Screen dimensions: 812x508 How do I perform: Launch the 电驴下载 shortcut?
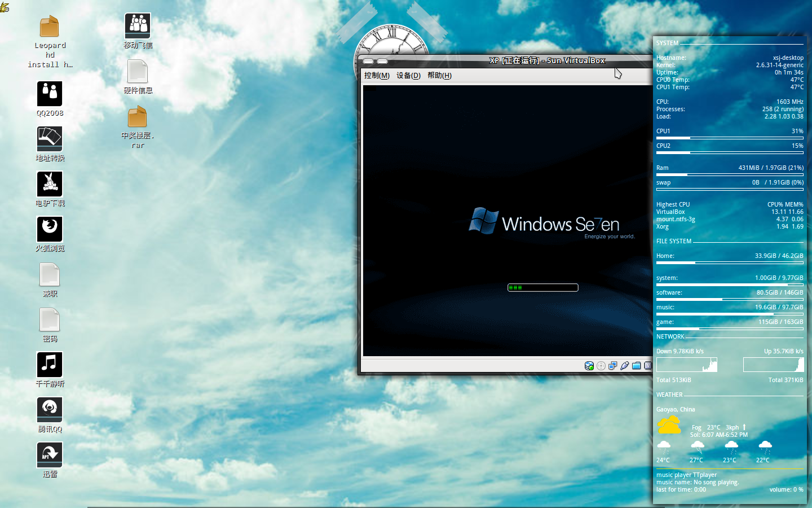click(50, 184)
